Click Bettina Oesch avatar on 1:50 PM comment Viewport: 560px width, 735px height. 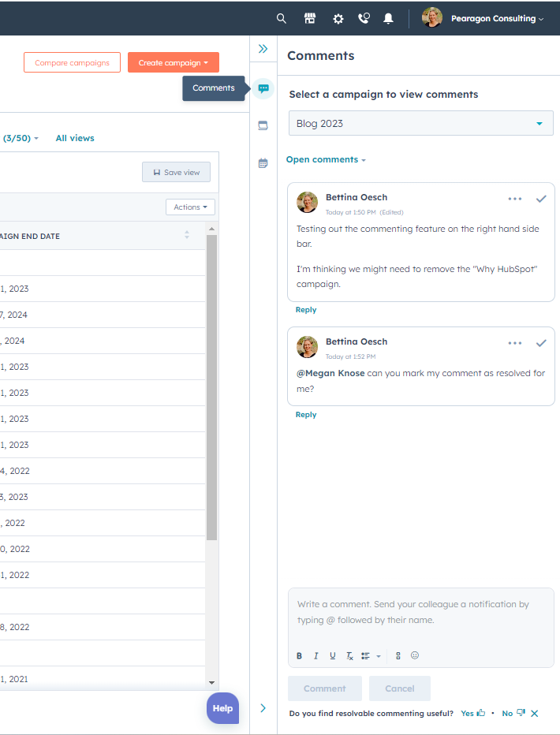pos(308,202)
